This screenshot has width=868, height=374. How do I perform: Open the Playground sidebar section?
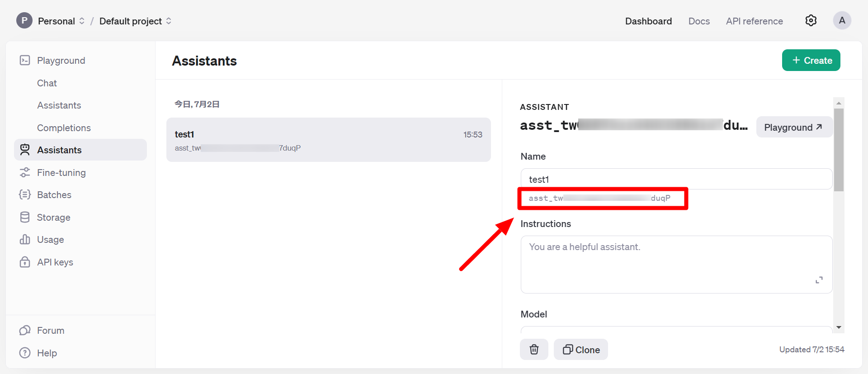click(61, 61)
